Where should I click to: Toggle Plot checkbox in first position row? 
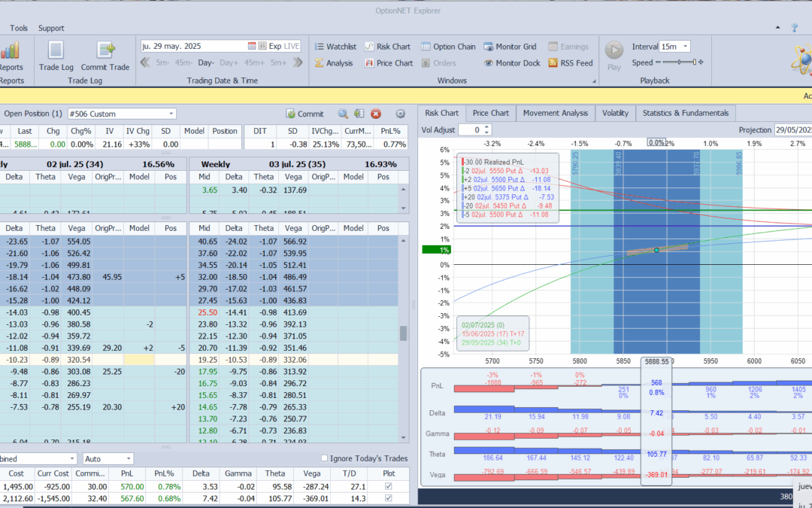387,486
